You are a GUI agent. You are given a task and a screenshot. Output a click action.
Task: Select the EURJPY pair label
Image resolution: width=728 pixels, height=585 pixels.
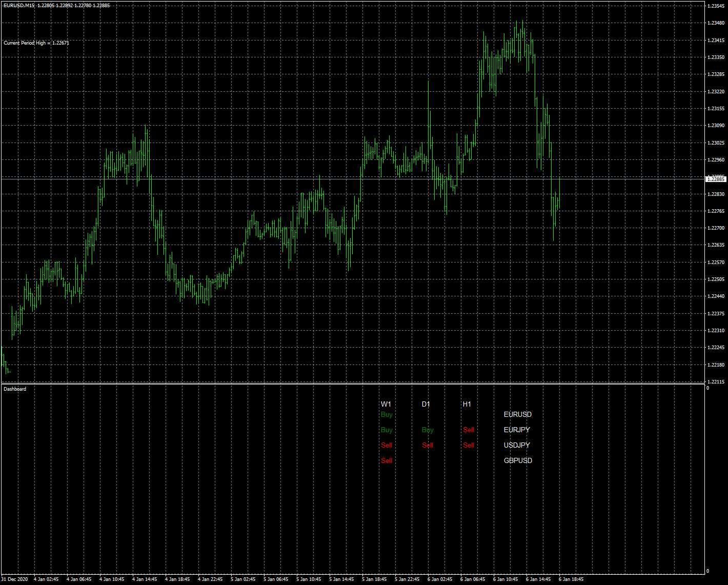coord(517,430)
